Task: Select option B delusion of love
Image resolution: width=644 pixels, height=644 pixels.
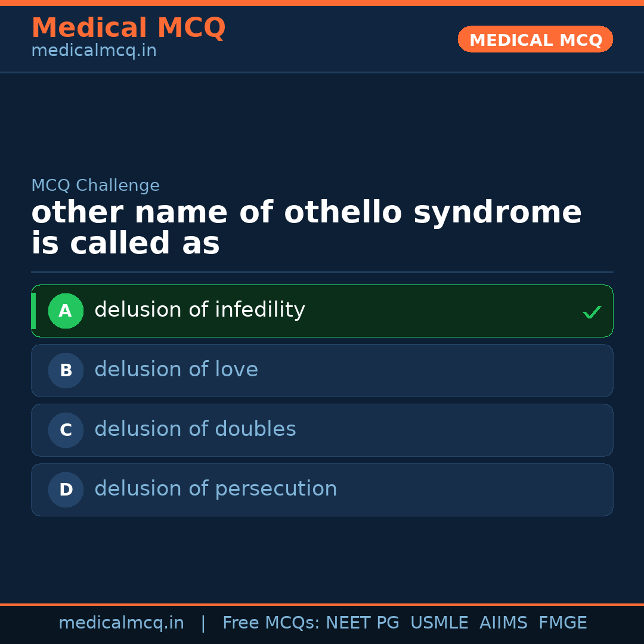Action: [322, 370]
